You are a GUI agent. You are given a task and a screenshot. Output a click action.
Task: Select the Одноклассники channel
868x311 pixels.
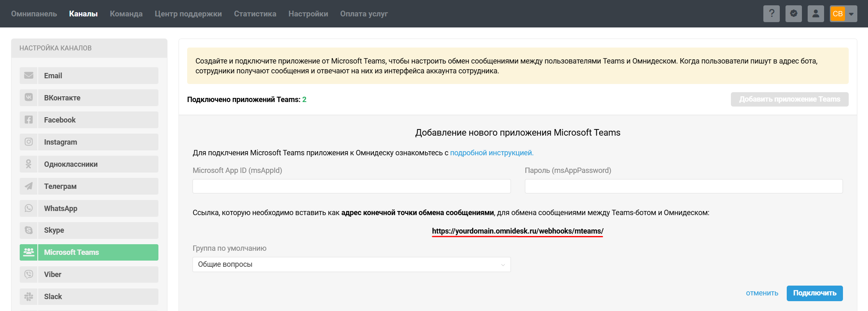click(89, 164)
